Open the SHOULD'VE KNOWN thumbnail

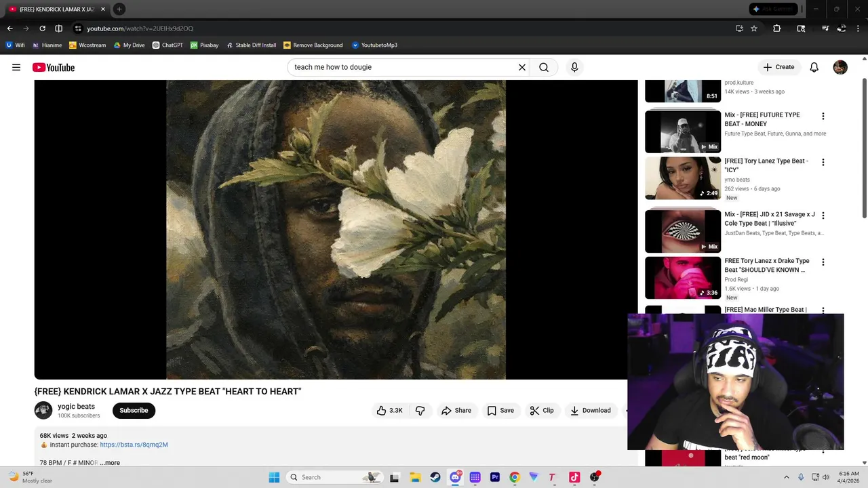click(683, 278)
